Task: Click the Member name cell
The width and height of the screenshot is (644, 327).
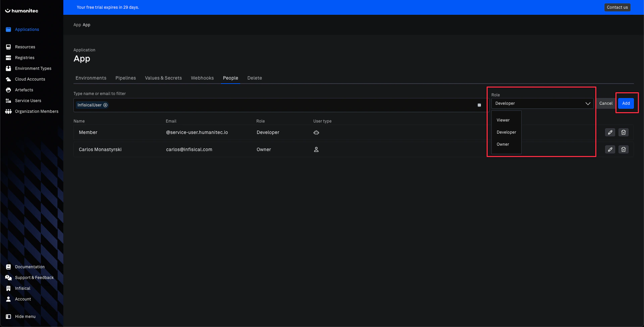Action: pos(88,132)
